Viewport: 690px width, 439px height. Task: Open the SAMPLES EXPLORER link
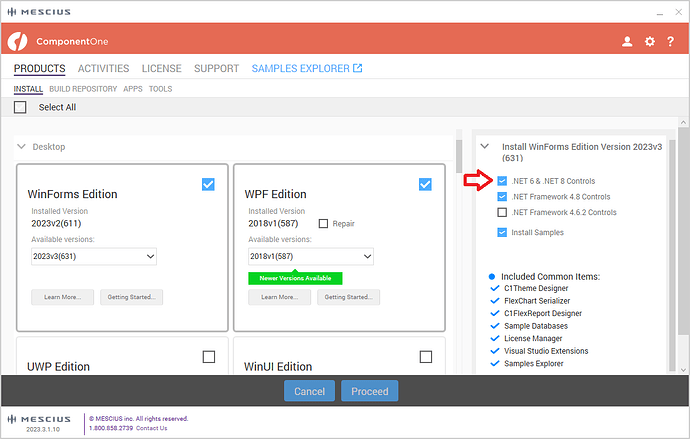(301, 69)
